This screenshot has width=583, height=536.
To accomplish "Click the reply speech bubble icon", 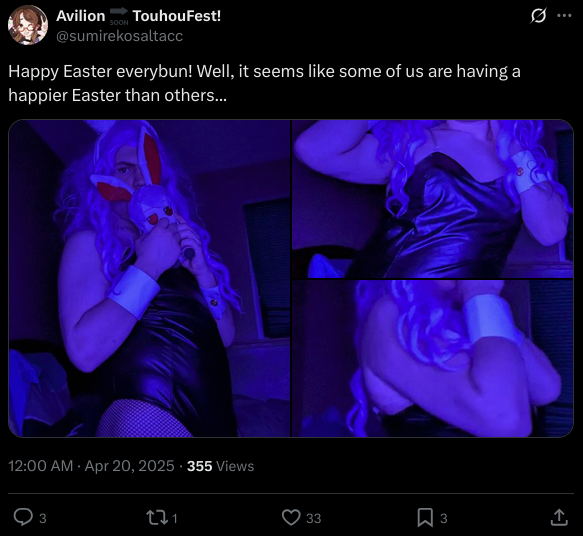I will (23, 517).
